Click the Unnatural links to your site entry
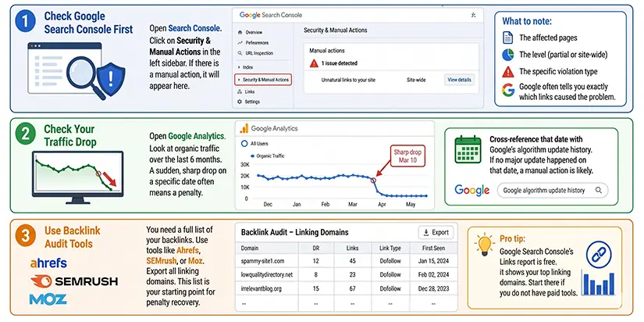 click(x=348, y=80)
